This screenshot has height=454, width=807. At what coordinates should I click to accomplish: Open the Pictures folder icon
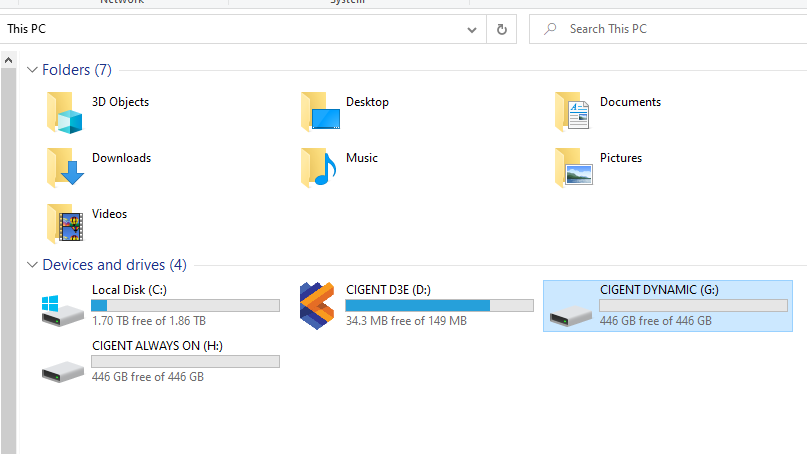point(573,168)
